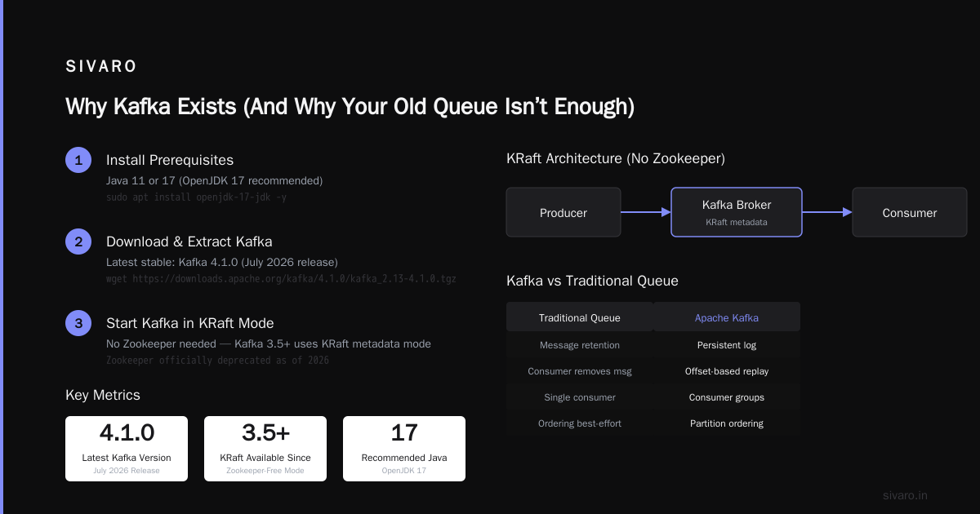The image size is (980, 514).
Task: Click the 'Download & Extract Kafka' step title
Action: pyautogui.click(x=189, y=241)
